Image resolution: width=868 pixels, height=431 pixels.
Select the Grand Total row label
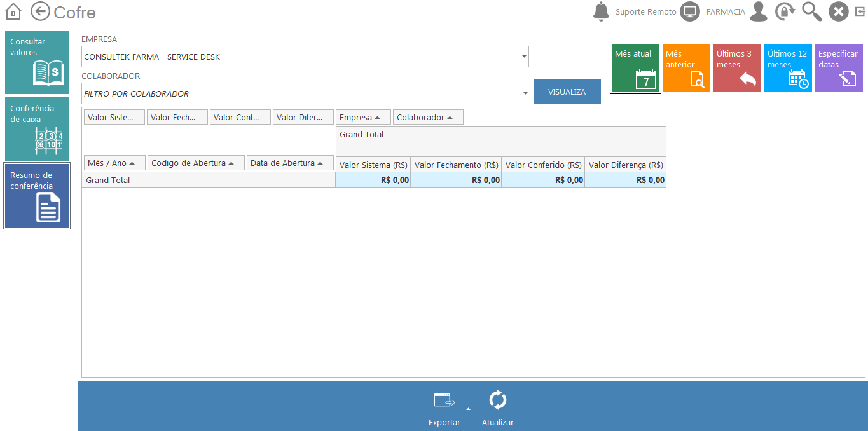pyautogui.click(x=209, y=180)
